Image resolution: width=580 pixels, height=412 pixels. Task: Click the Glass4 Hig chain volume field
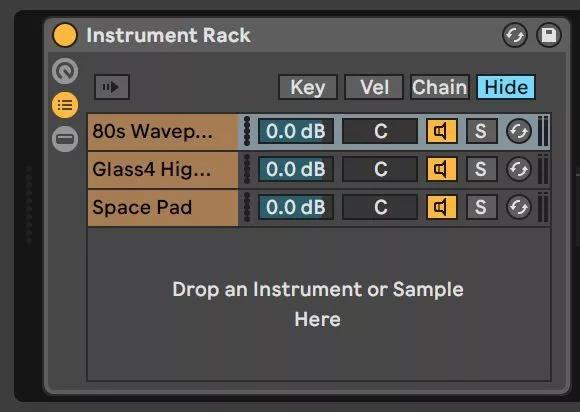tap(296, 169)
